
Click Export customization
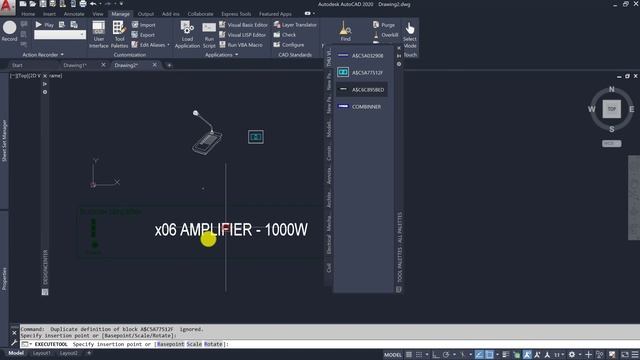[144, 35]
